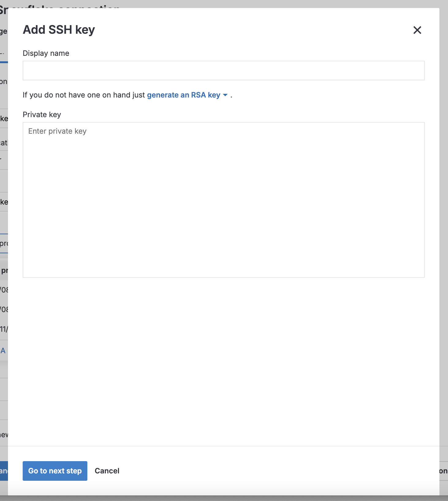448x501 pixels.
Task: Close the Add SSH key dialog
Action: [x=417, y=30]
